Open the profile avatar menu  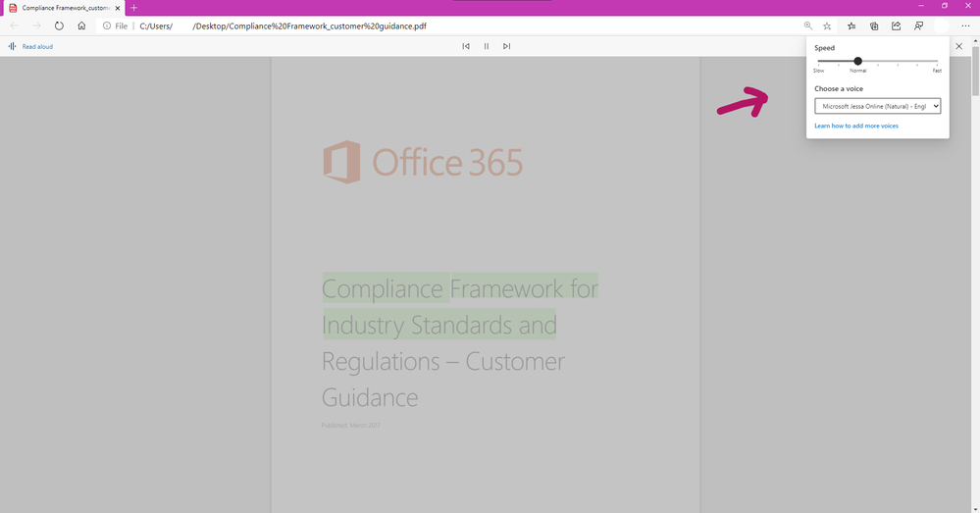point(941,26)
